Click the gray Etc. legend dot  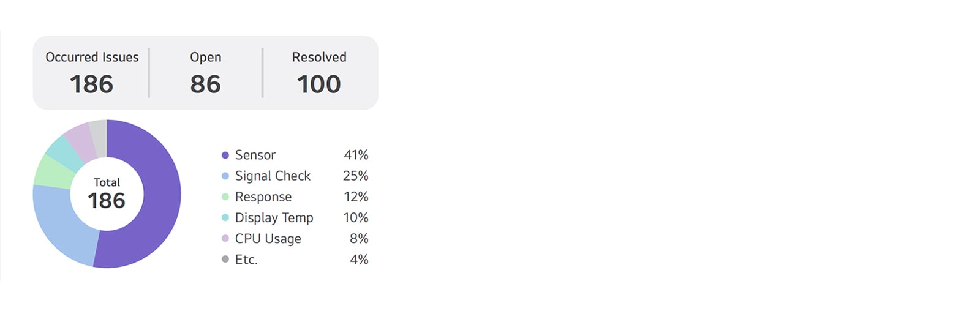coord(225,260)
